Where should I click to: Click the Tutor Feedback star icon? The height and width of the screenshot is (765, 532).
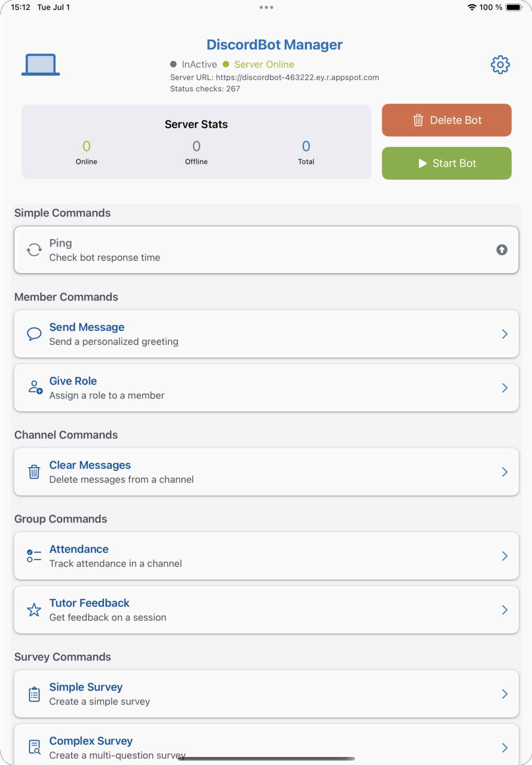[34, 609]
